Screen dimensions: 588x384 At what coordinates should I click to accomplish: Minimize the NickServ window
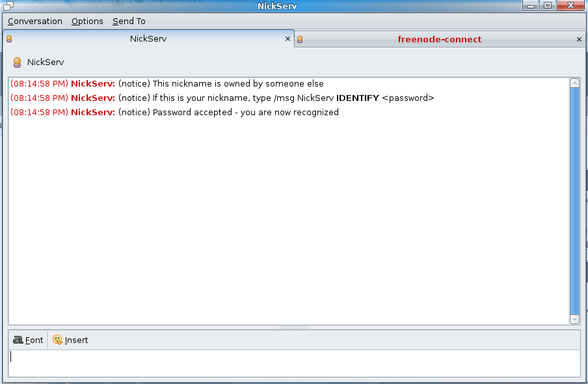(x=531, y=6)
